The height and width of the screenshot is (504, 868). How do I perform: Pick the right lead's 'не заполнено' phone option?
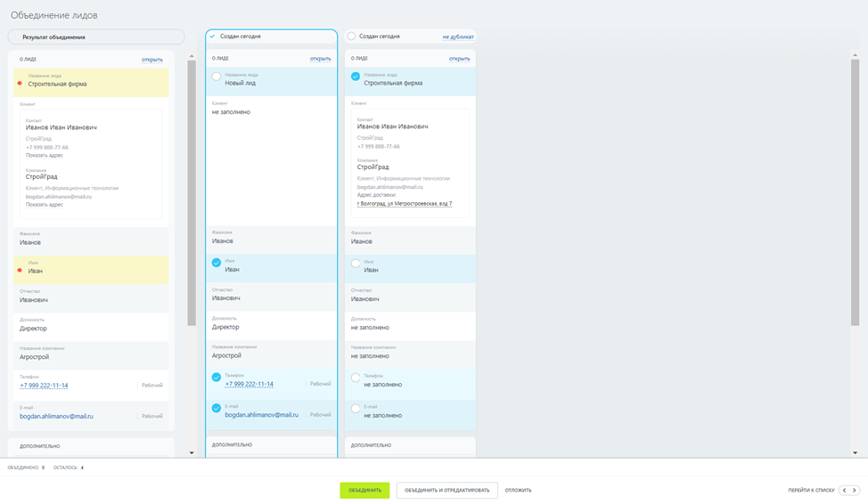point(356,378)
